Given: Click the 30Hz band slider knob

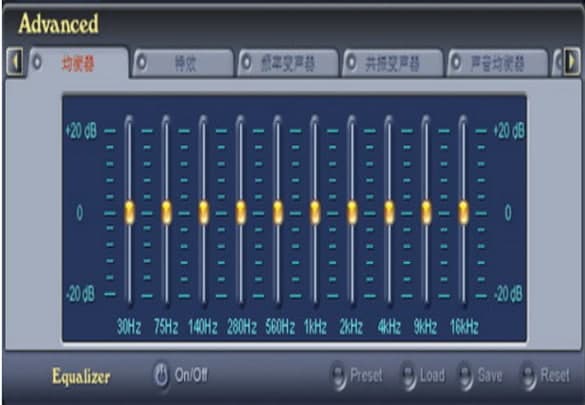Looking at the screenshot, I should pos(129,212).
